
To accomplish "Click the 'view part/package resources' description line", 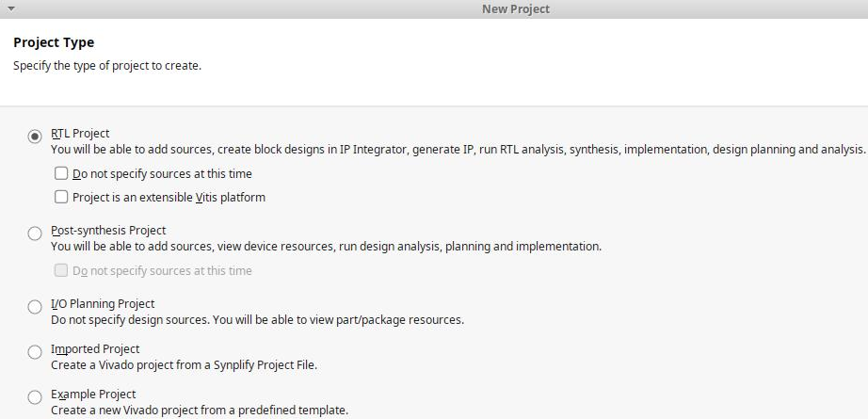I will (x=257, y=320).
